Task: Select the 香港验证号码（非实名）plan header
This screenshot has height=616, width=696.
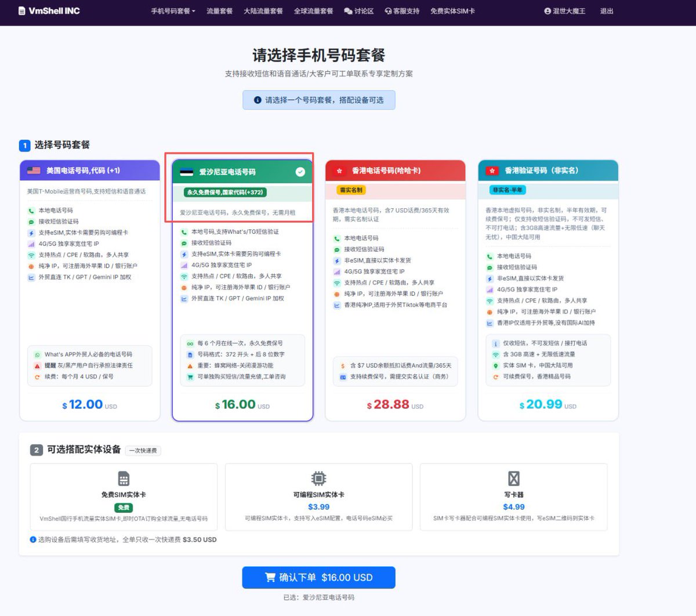Action: point(548,171)
